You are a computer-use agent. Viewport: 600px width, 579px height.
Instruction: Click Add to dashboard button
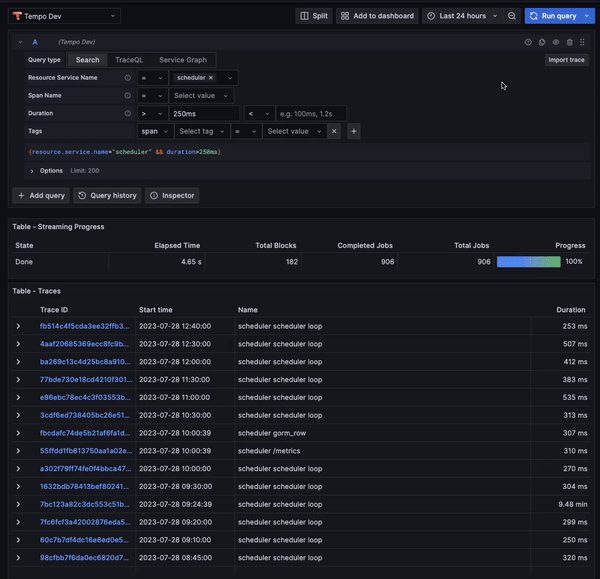(377, 16)
